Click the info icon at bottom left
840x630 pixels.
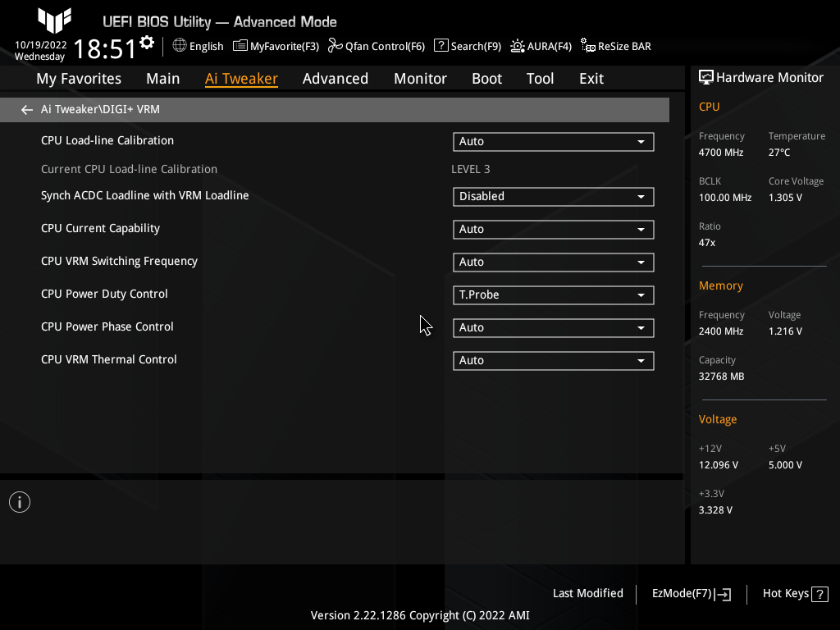pyautogui.click(x=19, y=501)
